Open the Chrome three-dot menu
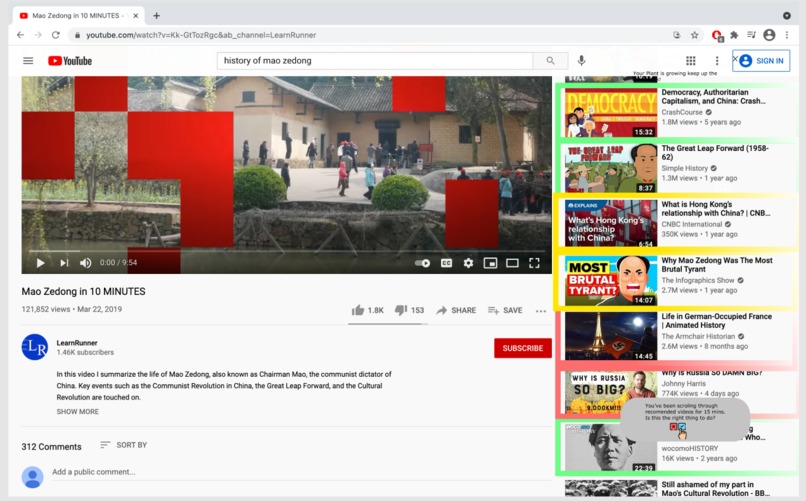This screenshot has height=501, width=806. click(787, 35)
